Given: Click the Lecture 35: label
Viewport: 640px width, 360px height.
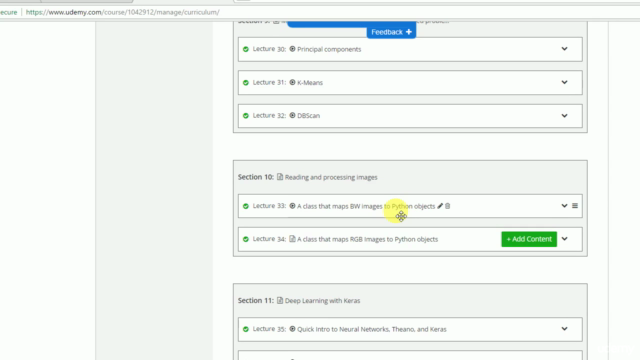Looking at the screenshot, I should pos(269,329).
